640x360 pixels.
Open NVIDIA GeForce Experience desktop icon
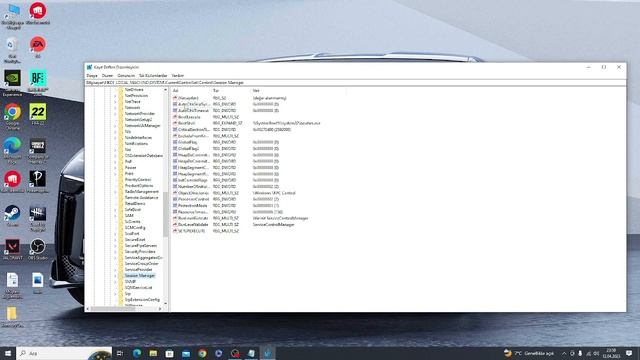[12, 82]
